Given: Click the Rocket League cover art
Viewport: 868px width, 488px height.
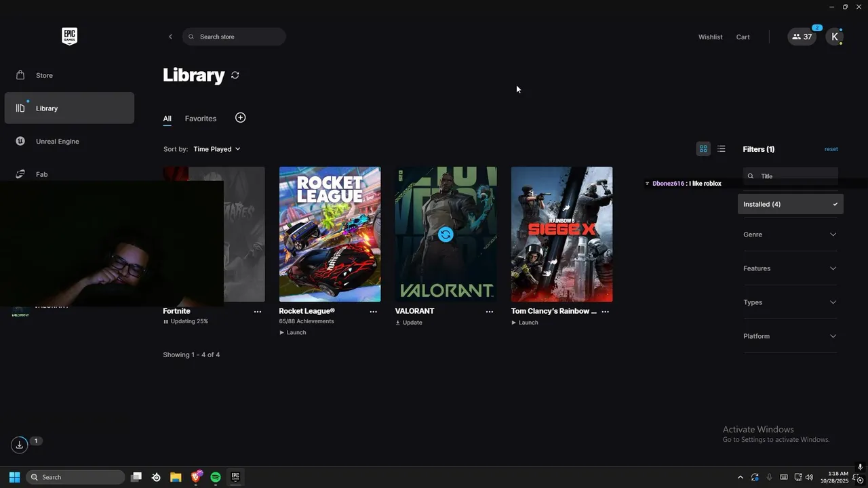Looking at the screenshot, I should 330,235.
